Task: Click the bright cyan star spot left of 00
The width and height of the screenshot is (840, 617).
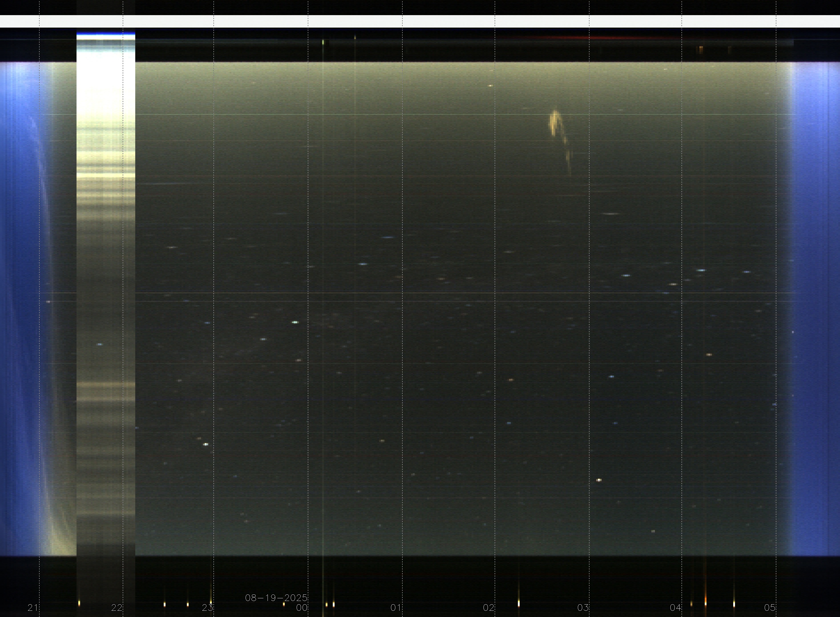Action: [295, 322]
